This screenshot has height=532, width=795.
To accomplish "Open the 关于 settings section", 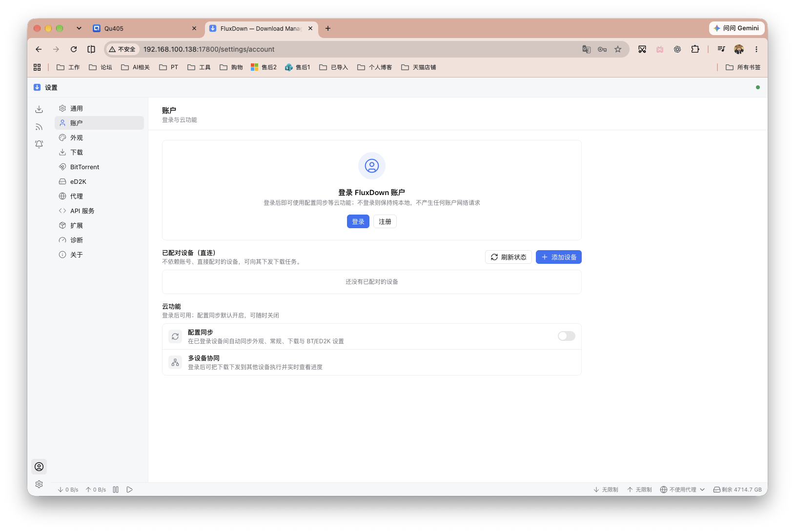I will click(x=100, y=255).
